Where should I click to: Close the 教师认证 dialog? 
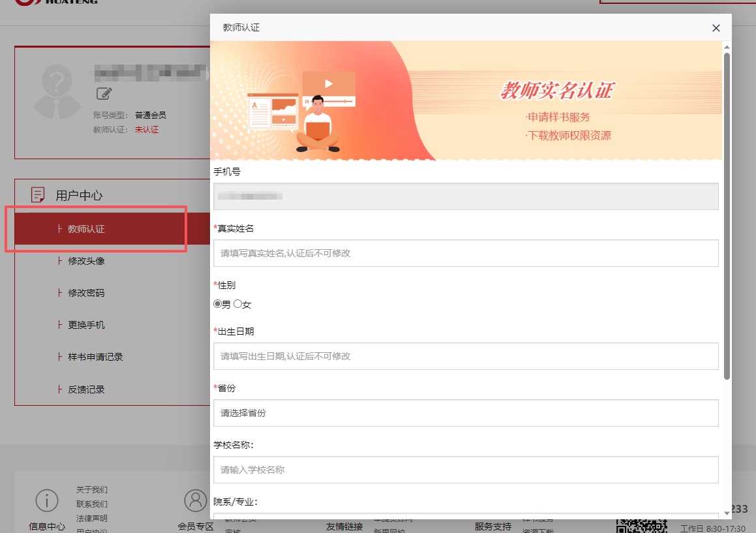pos(716,28)
